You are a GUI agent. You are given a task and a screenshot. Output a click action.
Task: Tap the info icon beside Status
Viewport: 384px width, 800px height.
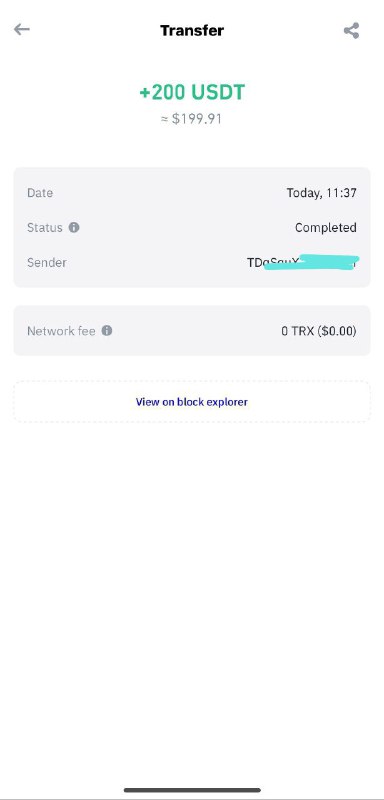point(74,228)
